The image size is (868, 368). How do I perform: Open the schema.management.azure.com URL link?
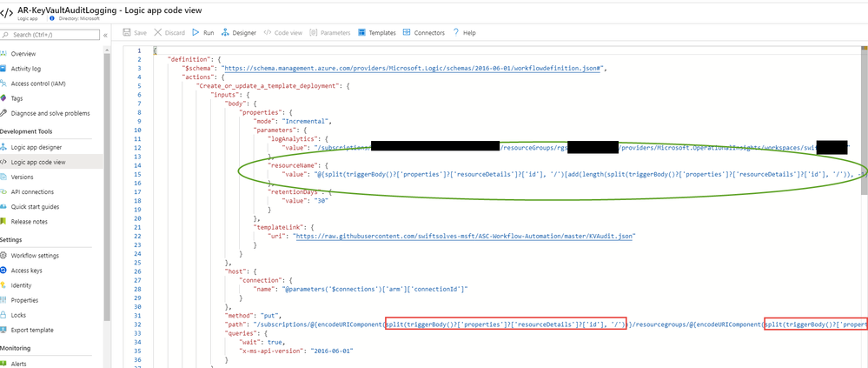coord(413,69)
